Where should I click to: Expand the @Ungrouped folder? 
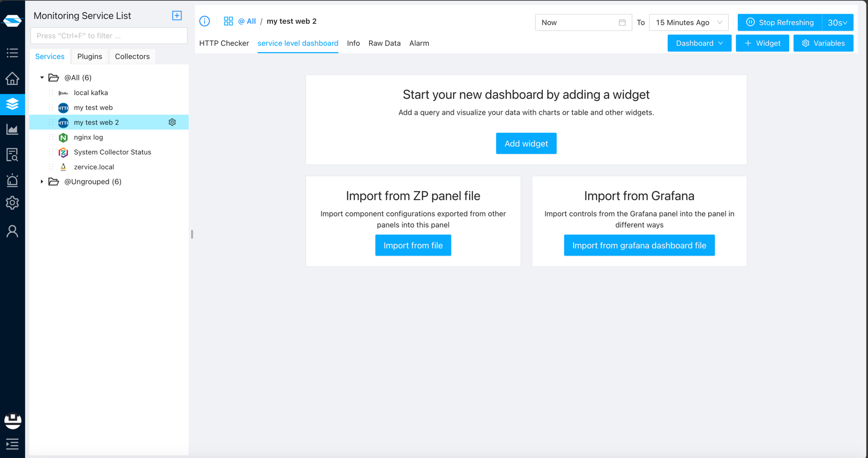click(x=42, y=182)
